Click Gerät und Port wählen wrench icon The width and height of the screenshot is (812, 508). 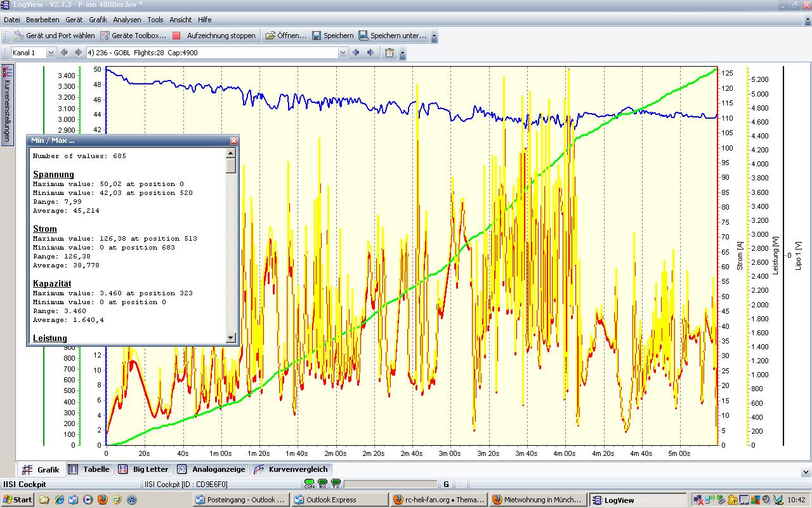point(18,36)
